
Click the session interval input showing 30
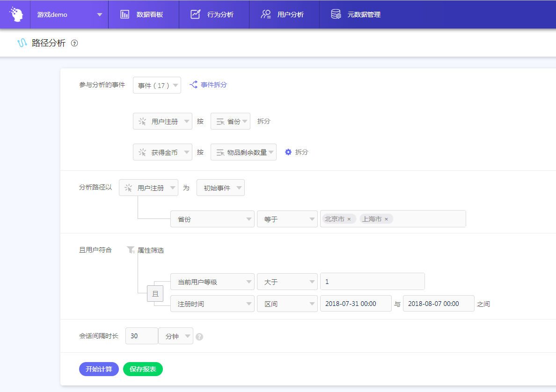click(141, 336)
